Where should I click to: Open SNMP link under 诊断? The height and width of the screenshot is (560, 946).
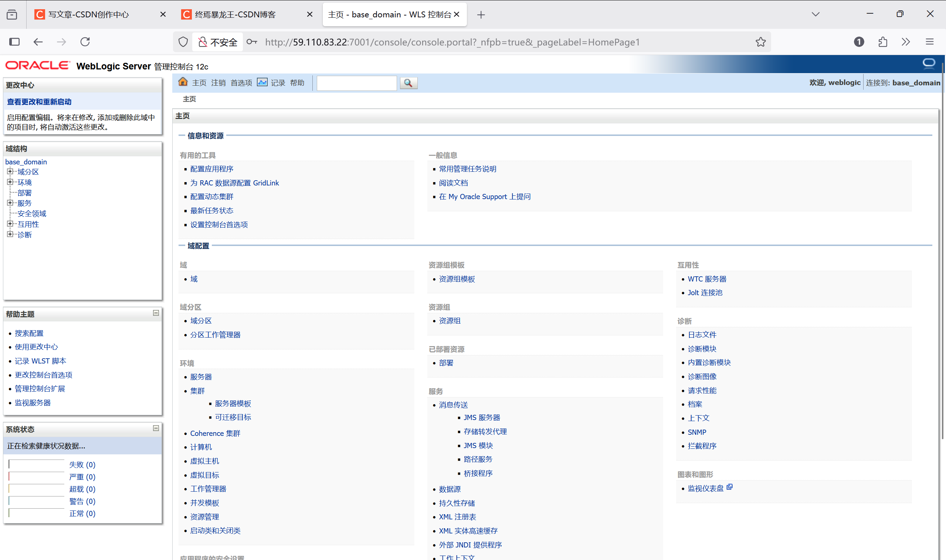(697, 433)
